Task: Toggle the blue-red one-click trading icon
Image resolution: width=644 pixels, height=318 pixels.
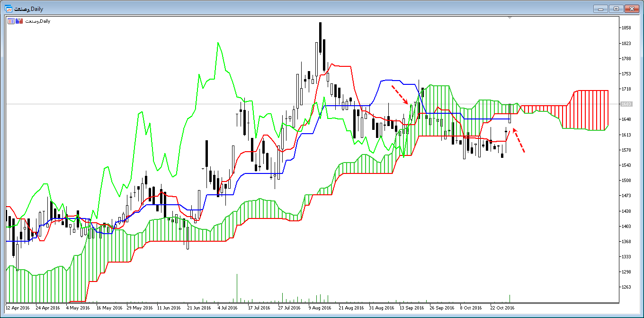Action: click(x=19, y=21)
